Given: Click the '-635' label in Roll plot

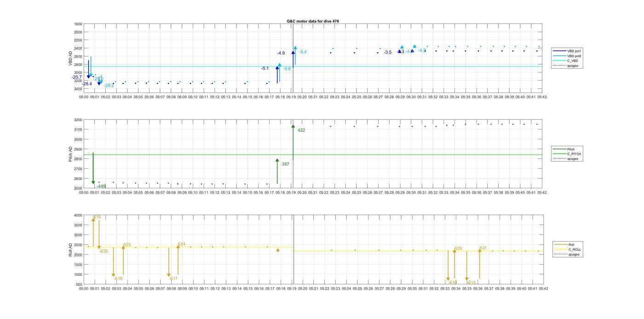Looking at the screenshot, I should pos(103,251).
